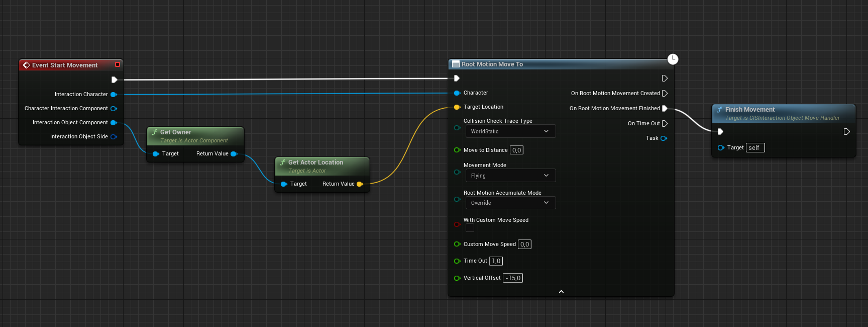Screen dimensions: 868x327
Task: Click the Finish Movement Target pin
Action: point(721,148)
